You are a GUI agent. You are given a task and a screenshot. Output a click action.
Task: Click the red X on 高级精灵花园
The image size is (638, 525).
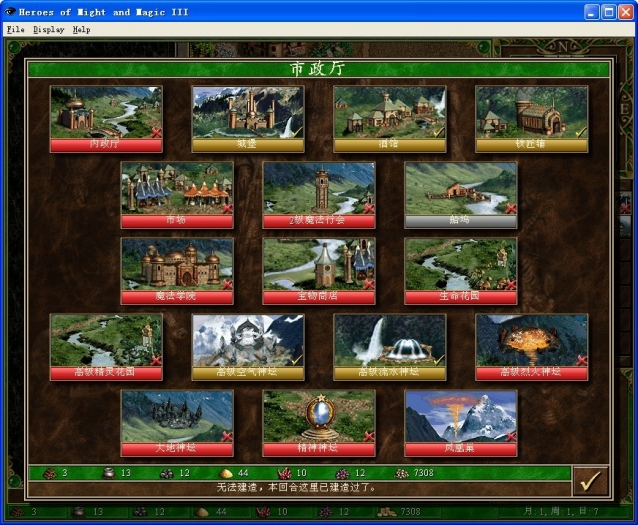pyautogui.click(x=156, y=361)
